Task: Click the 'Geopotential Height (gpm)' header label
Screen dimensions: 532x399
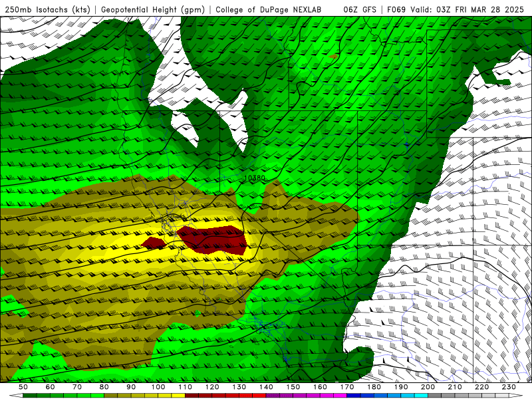Action: click(153, 10)
